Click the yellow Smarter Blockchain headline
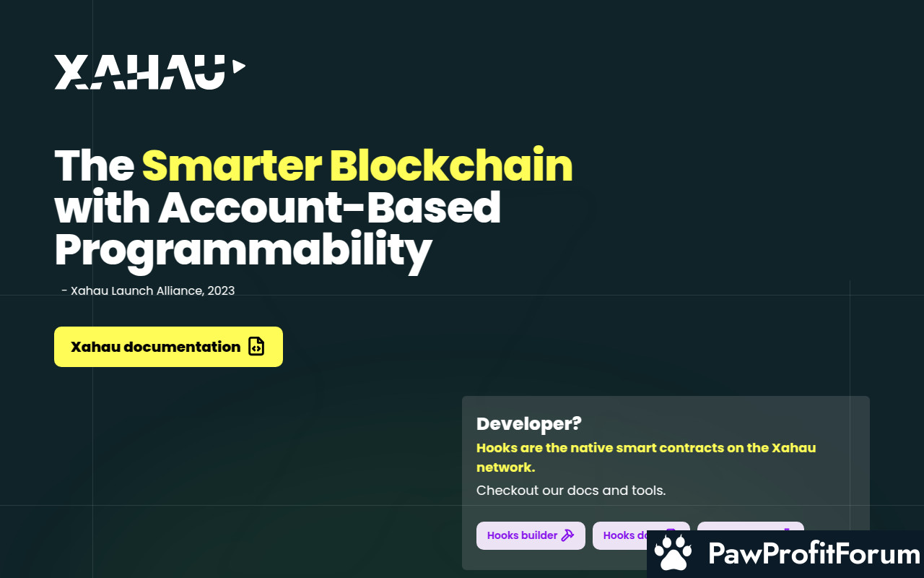The image size is (924, 578). (357, 165)
